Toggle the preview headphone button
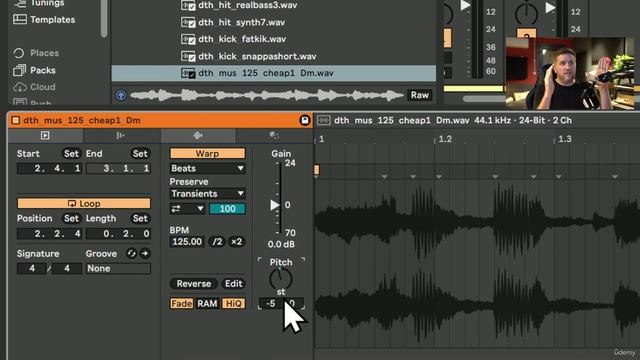Image resolution: width=640 pixels, height=360 pixels. tap(121, 95)
